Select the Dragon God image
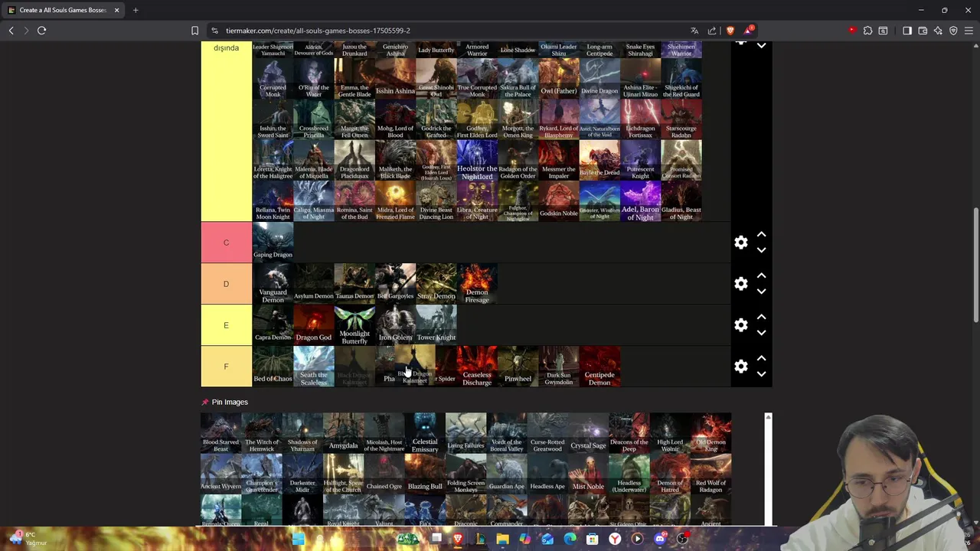This screenshot has height=551, width=980. tap(313, 325)
